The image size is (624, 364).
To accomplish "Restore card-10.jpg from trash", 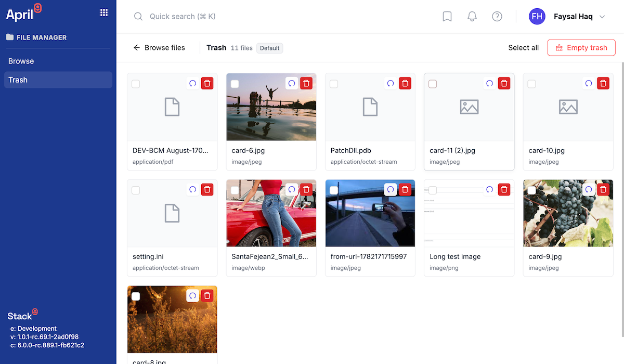I will [589, 83].
